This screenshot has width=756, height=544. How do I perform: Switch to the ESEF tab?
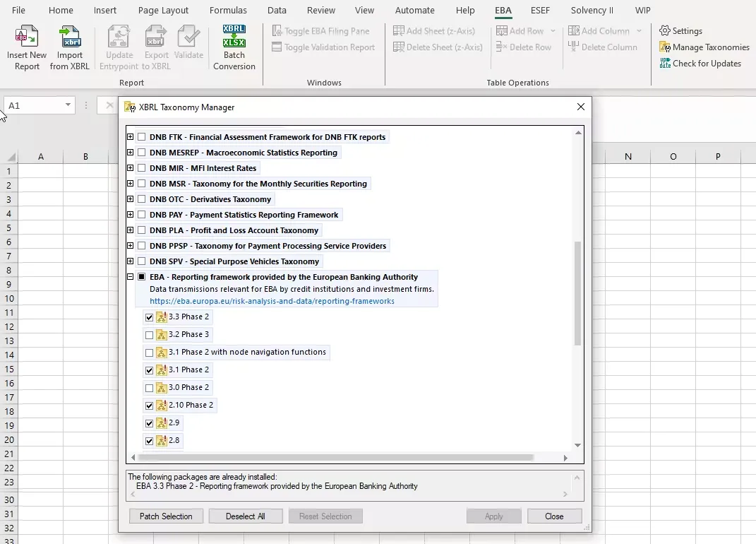540,10
